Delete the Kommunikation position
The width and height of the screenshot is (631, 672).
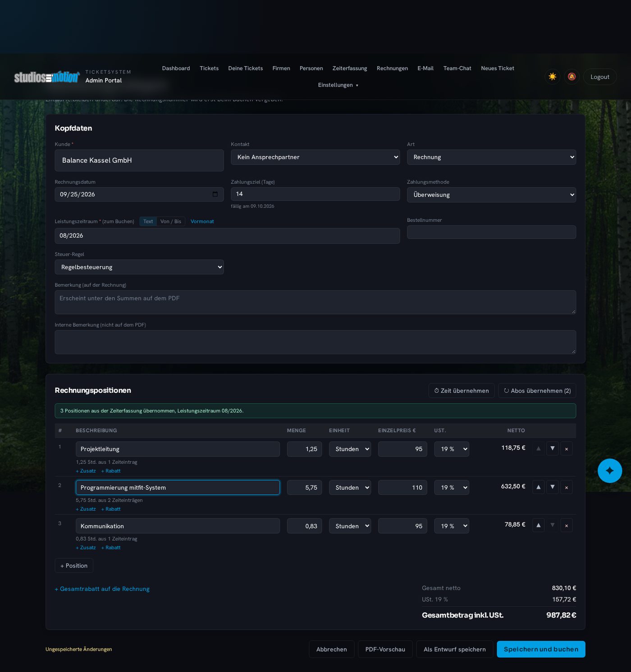pos(567,525)
